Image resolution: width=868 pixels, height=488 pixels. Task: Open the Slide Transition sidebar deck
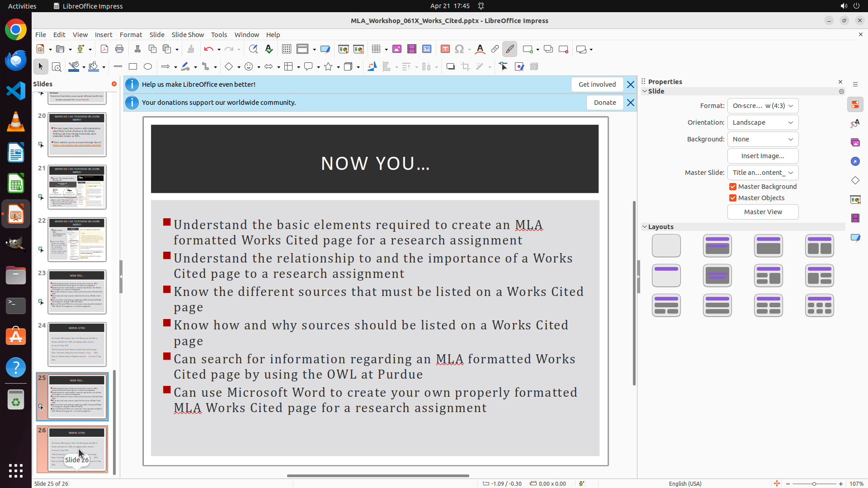[x=855, y=199]
